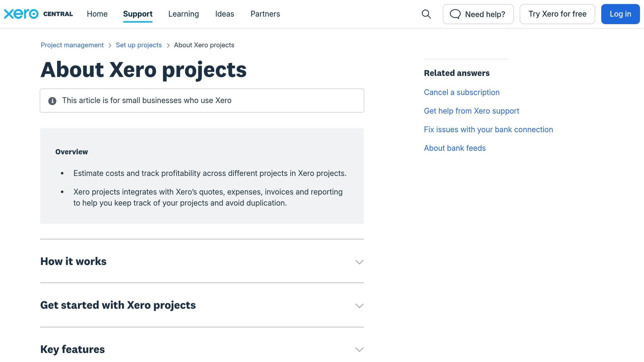Open Fix issues with your bank connection link
Screen dimensions: 644x362
tap(488, 129)
